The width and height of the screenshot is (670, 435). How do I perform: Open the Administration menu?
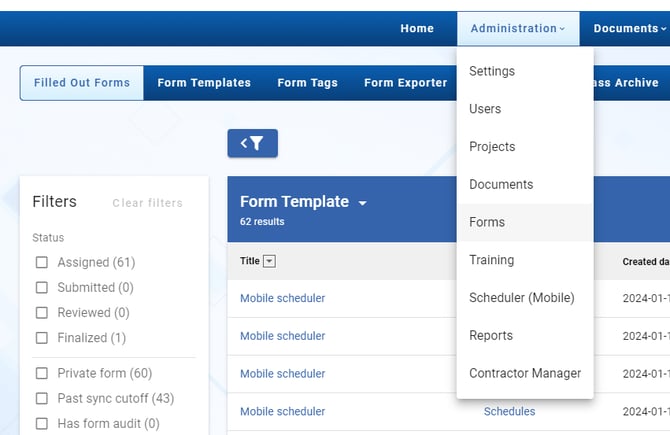517,28
